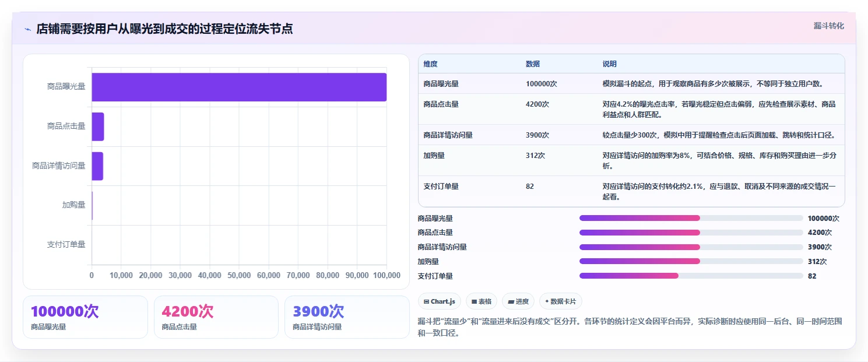The height and width of the screenshot is (362, 868).
Task: Click the chart axis label 加购量
Action: click(74, 205)
